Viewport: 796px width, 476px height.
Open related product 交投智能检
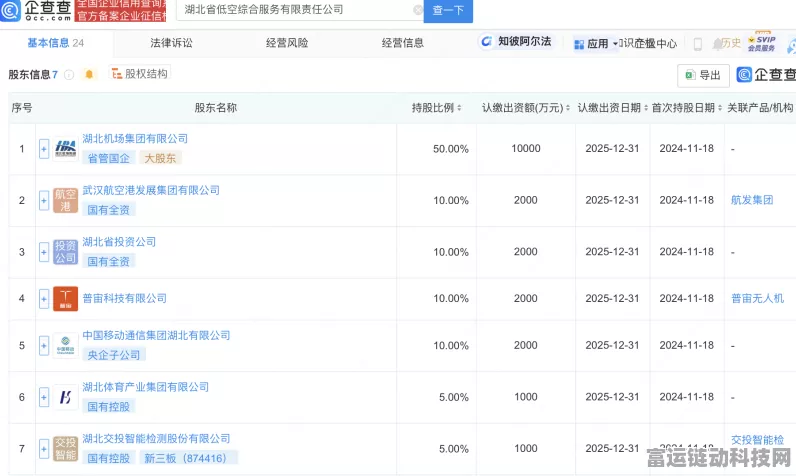pyautogui.click(x=757, y=439)
